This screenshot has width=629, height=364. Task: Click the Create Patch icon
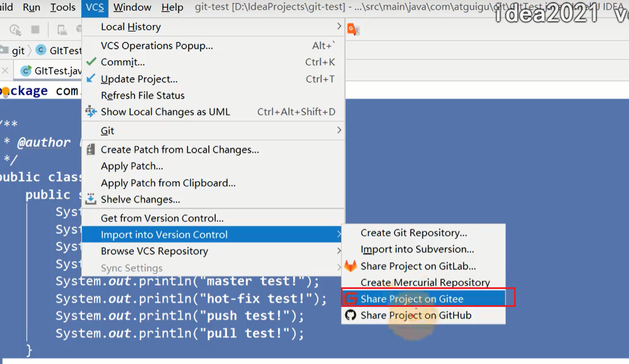(91, 150)
